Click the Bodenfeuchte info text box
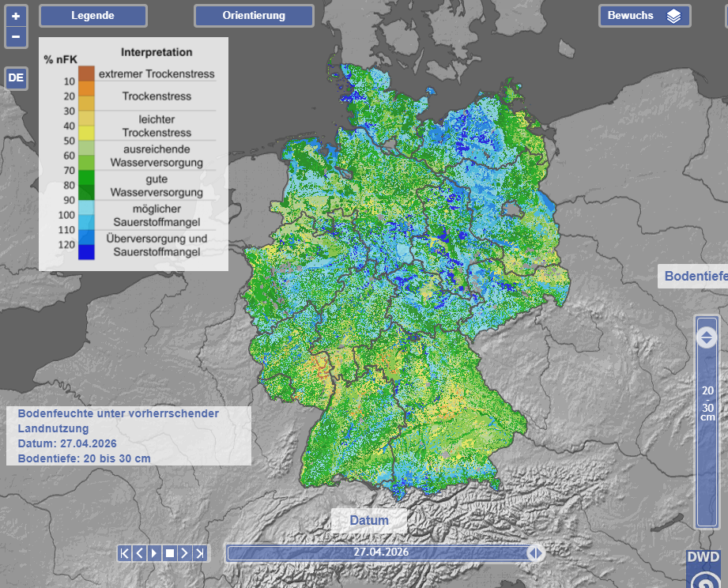Screen dimensions: 728x588 tap(129, 435)
